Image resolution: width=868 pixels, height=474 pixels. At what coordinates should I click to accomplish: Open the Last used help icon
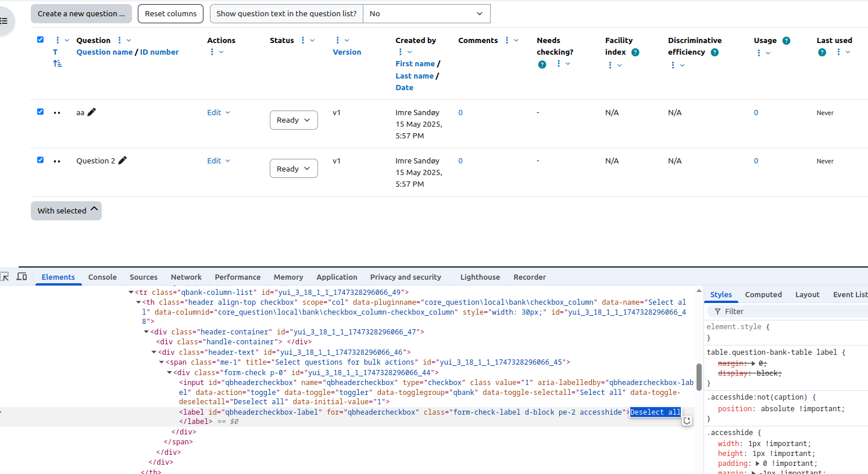(822, 52)
